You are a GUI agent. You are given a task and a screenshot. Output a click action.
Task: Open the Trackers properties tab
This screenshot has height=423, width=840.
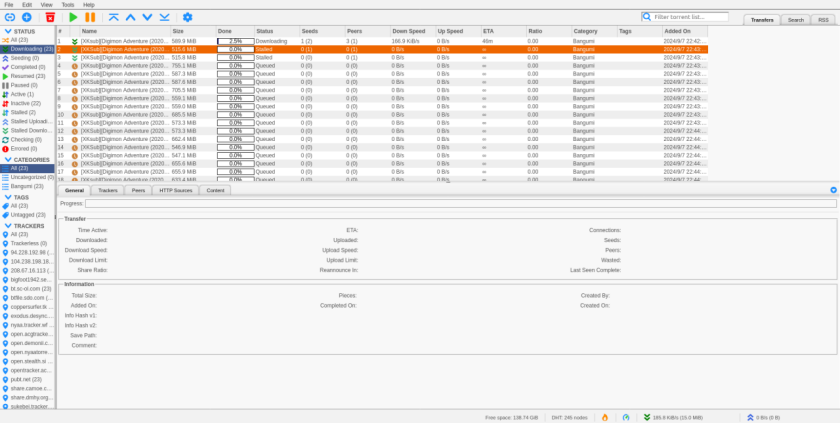108,190
